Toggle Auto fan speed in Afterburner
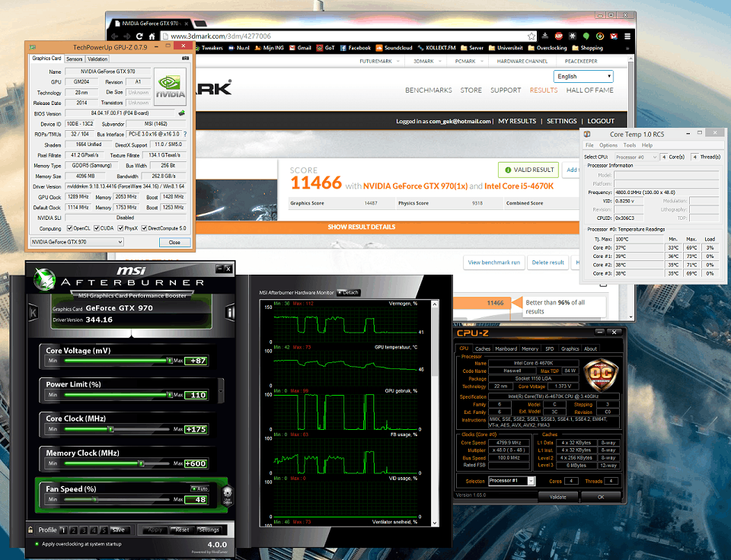The width and height of the screenshot is (731, 560). [x=200, y=488]
